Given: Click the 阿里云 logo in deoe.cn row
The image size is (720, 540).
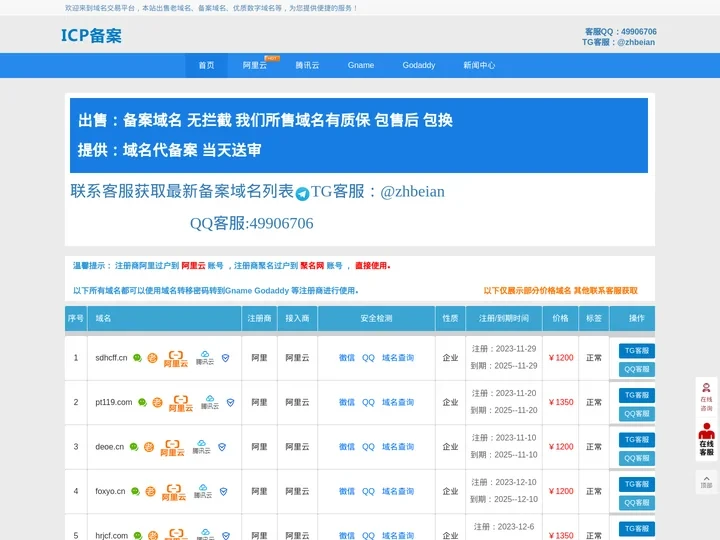Looking at the screenshot, I should click(x=172, y=448).
